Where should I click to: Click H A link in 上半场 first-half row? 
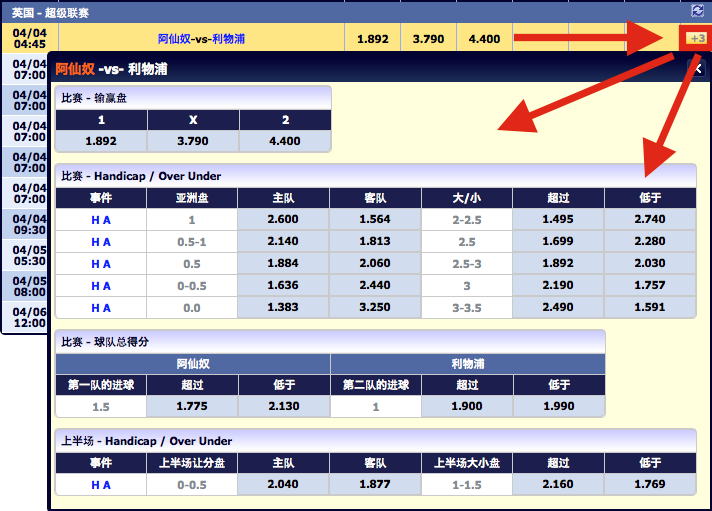point(101,485)
